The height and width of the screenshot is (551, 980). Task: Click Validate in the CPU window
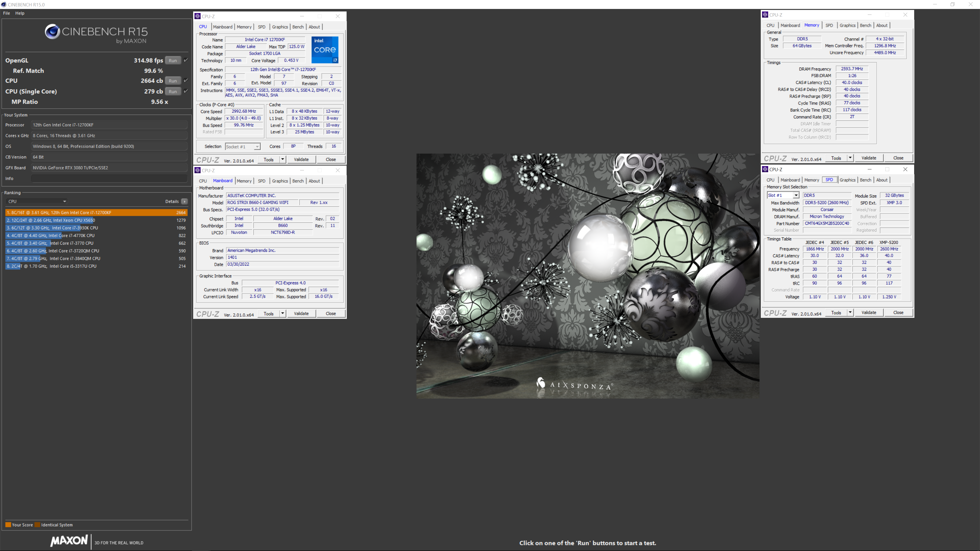pyautogui.click(x=301, y=159)
